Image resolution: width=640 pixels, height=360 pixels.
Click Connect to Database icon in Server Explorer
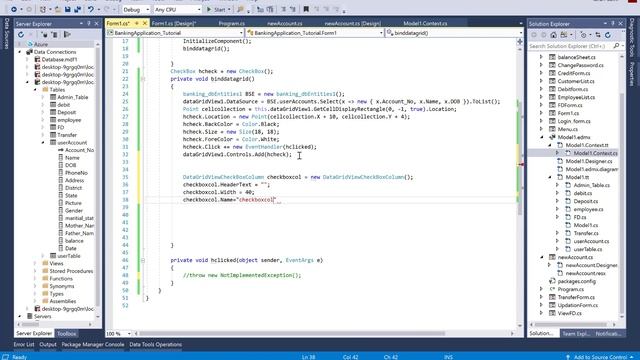pyautogui.click(x=44, y=35)
